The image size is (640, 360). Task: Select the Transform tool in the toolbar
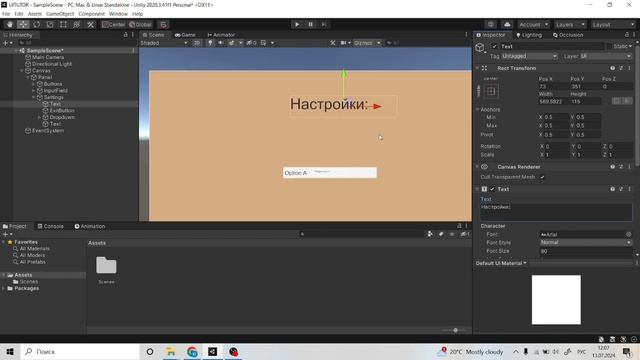tap(77, 24)
